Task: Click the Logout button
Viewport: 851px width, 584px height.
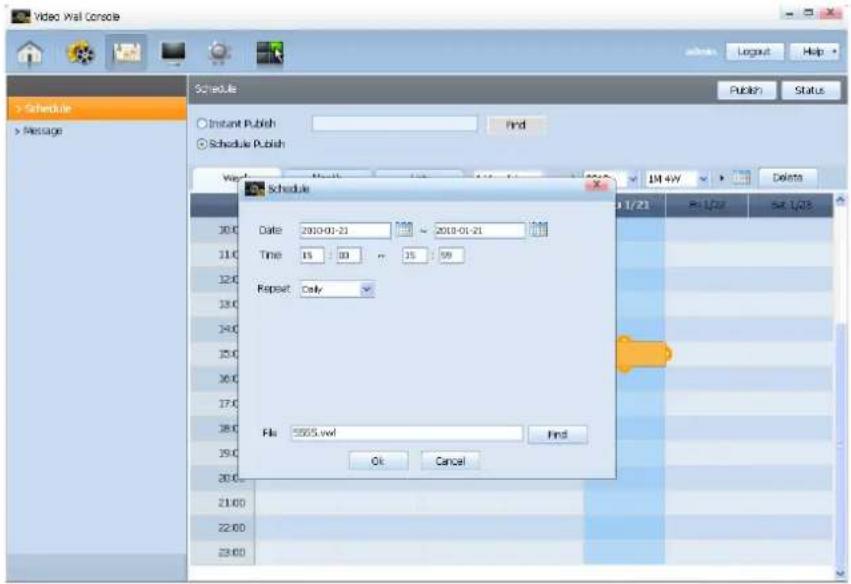Action: point(754,52)
